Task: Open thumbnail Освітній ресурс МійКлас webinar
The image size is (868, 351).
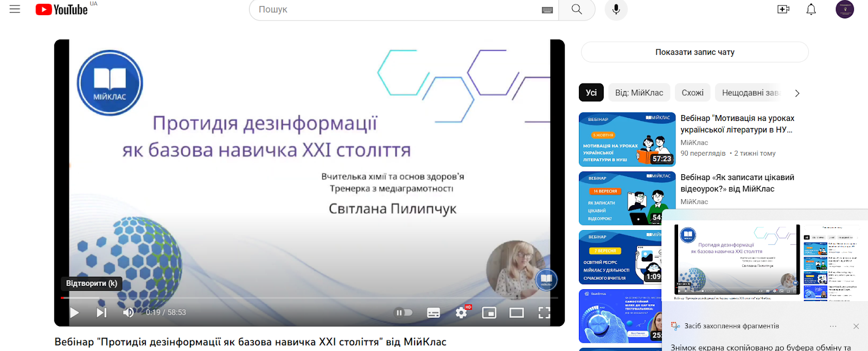Action: (620, 257)
